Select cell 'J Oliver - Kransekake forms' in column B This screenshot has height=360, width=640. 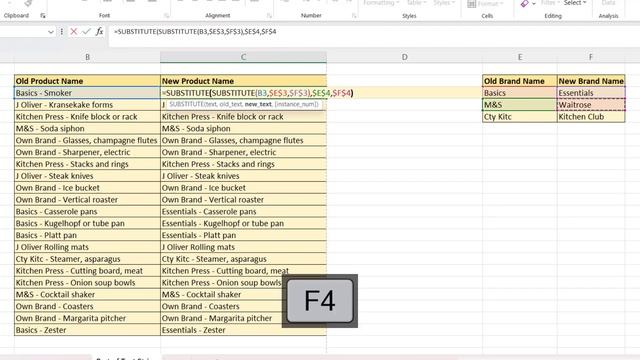87,105
